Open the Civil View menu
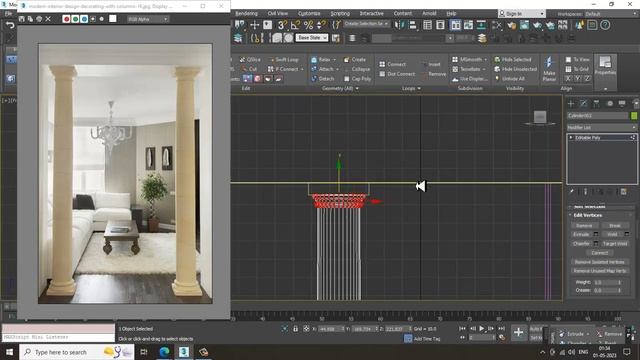 pyautogui.click(x=278, y=13)
